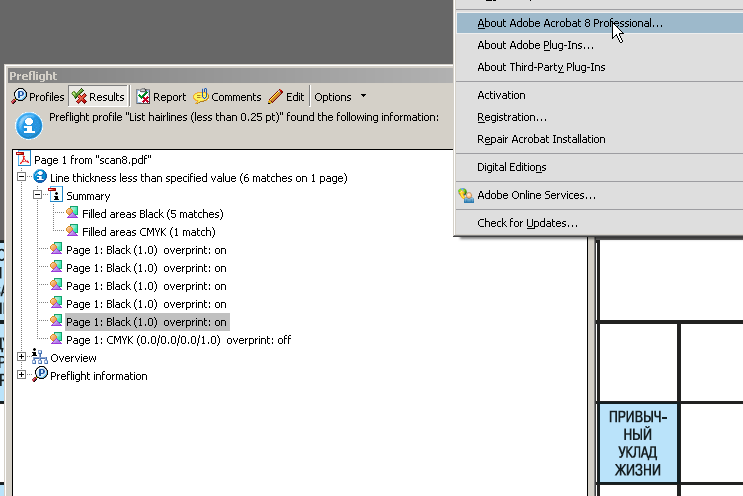Click icon of Filled areas Black entry
743x496 pixels.
[72, 213]
